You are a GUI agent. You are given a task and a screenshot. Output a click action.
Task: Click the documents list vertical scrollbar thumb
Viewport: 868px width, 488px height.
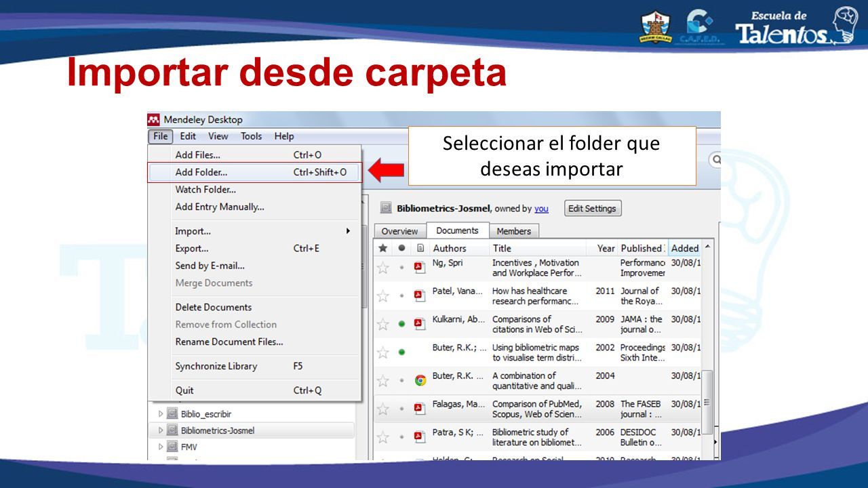[707, 401]
